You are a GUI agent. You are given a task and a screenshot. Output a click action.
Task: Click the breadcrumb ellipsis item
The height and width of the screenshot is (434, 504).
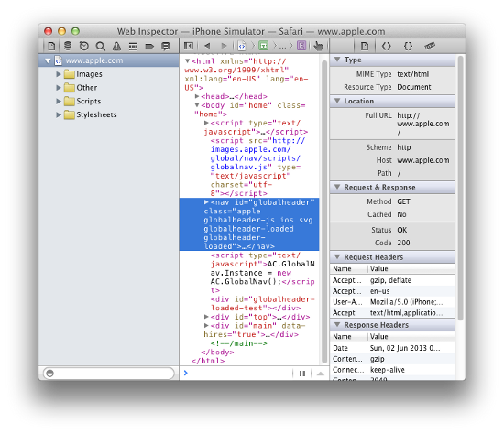tap(282, 47)
